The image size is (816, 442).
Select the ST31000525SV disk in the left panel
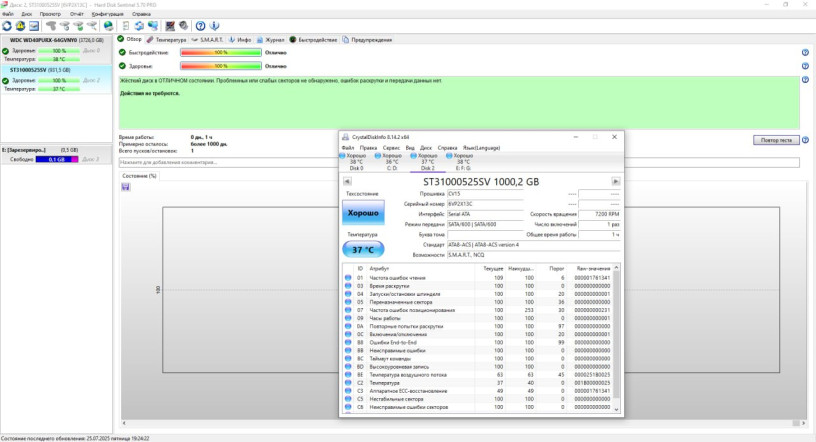pyautogui.click(x=56, y=79)
